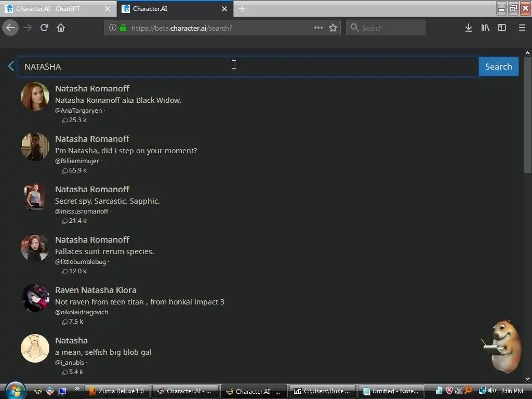The width and height of the screenshot is (532, 399).
Task: Click the page scrollbar up arrow
Action: (x=527, y=54)
